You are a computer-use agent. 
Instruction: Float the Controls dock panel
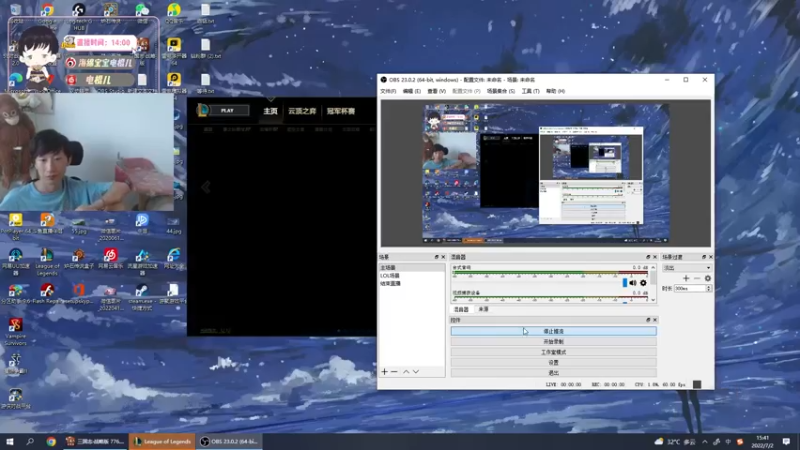coord(648,320)
